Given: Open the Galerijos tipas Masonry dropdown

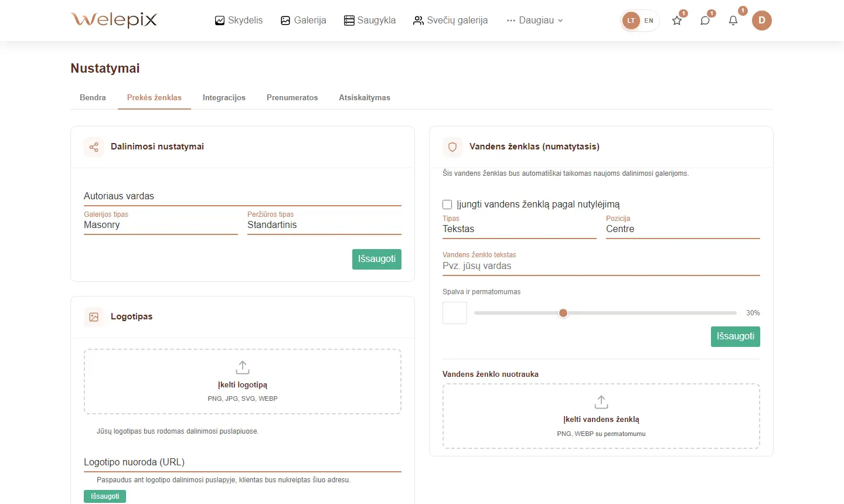Looking at the screenshot, I should click(161, 223).
